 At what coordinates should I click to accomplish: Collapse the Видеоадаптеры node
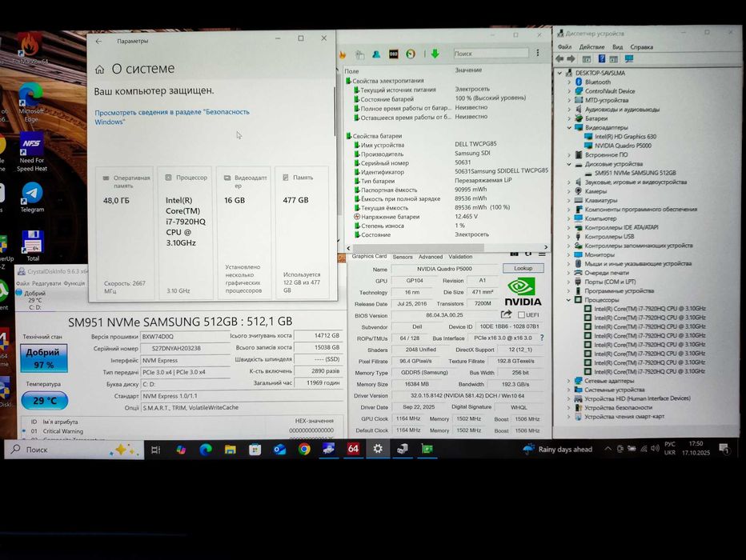[x=569, y=128]
